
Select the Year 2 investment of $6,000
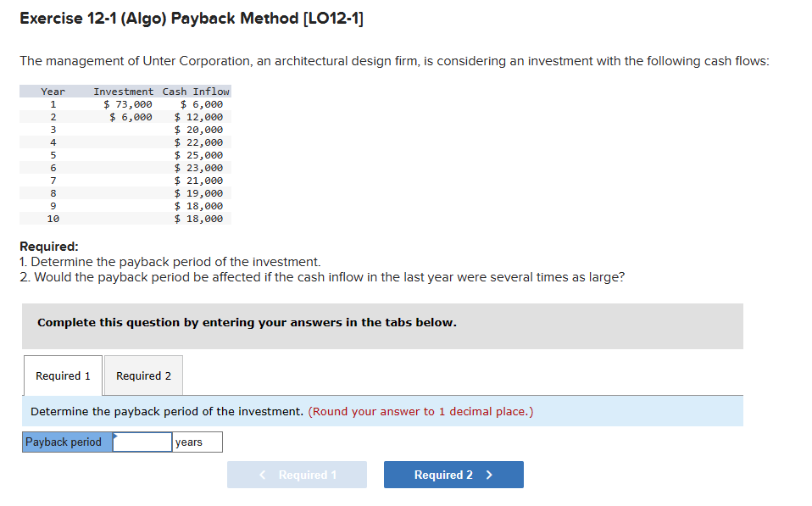tap(131, 116)
